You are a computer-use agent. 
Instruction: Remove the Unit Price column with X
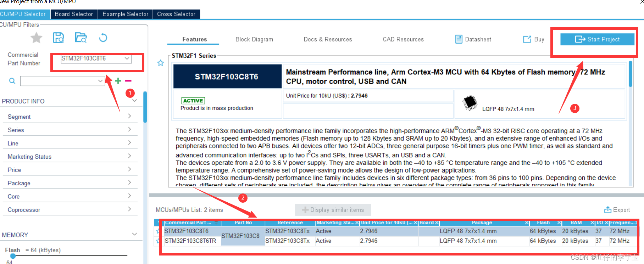point(416,223)
